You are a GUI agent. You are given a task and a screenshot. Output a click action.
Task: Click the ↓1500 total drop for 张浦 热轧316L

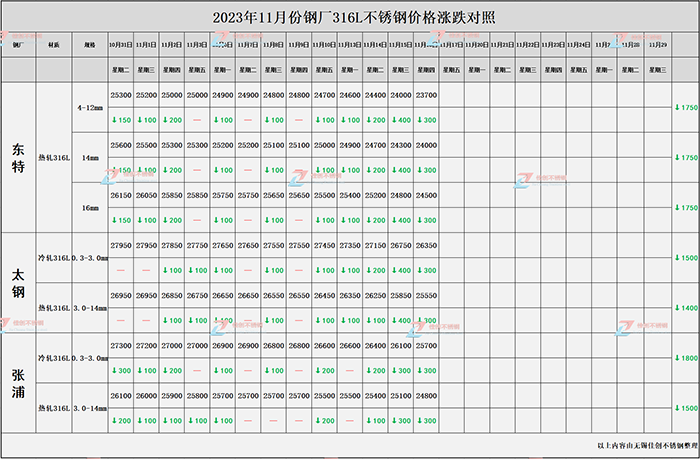(x=686, y=408)
